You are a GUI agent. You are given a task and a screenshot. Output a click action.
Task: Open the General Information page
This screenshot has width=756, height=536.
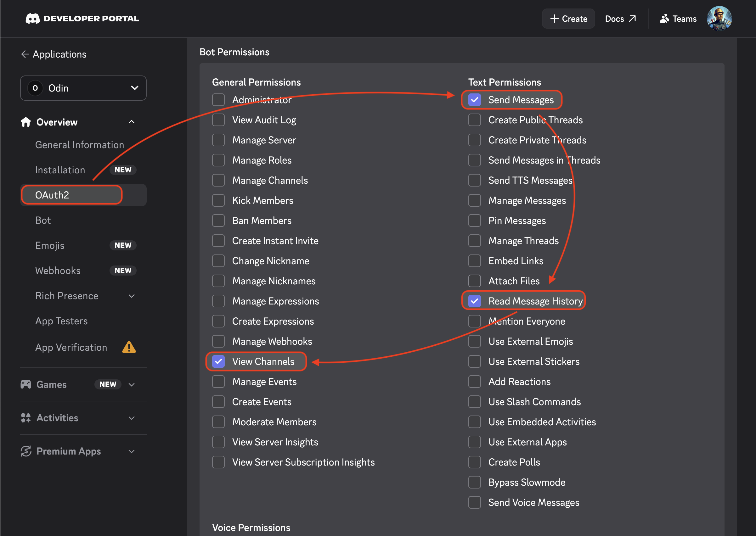point(80,145)
